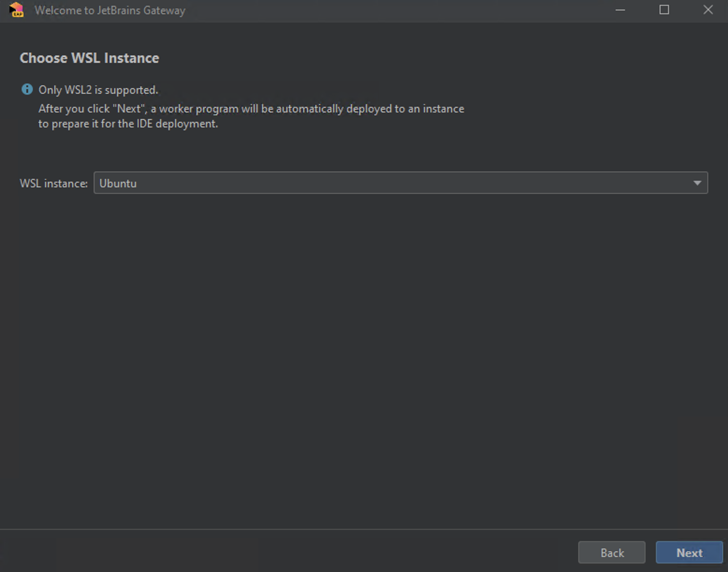
Task: Go Back to the previous step
Action: [612, 552]
